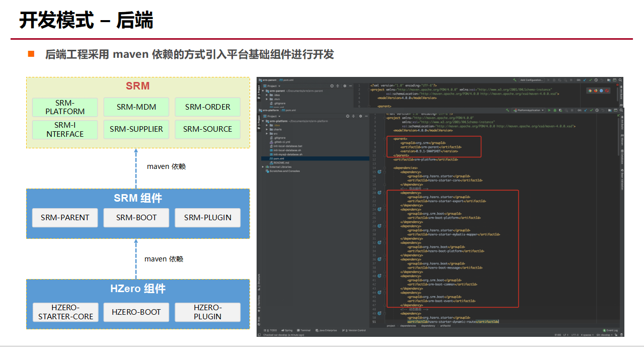Expand the .mvn folder in srm-parent tree
This screenshot has width=644, height=362.
tap(267, 99)
